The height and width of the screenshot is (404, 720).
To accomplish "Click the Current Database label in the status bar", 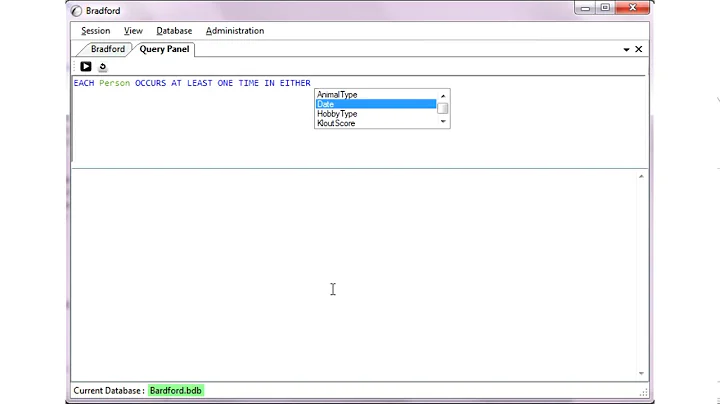I will point(109,391).
